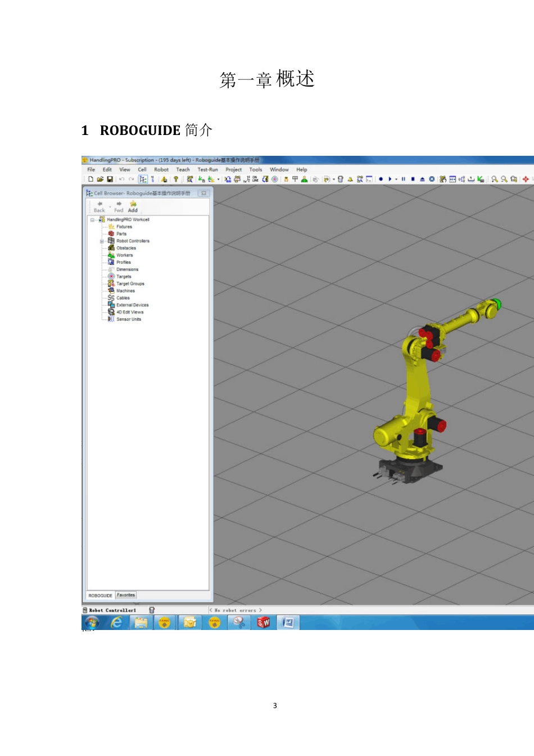Click the Open folder toolbar icon
Screen dimensions: 534x756
pyautogui.click(x=100, y=179)
